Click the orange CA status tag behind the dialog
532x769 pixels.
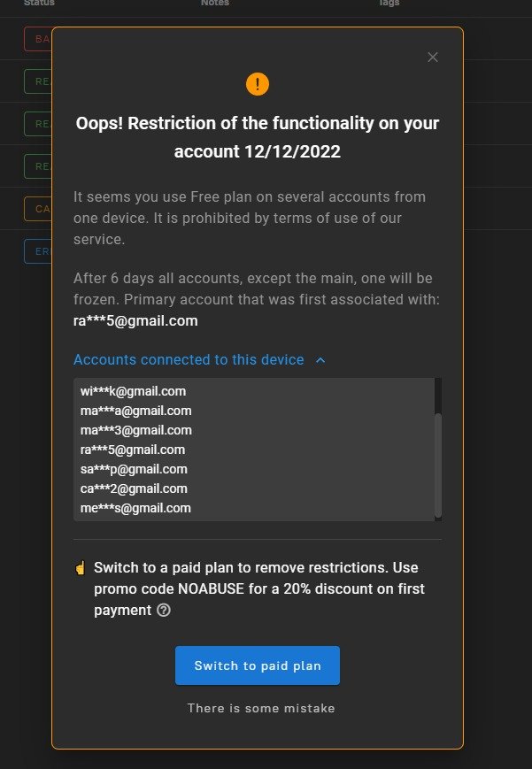(x=38, y=209)
